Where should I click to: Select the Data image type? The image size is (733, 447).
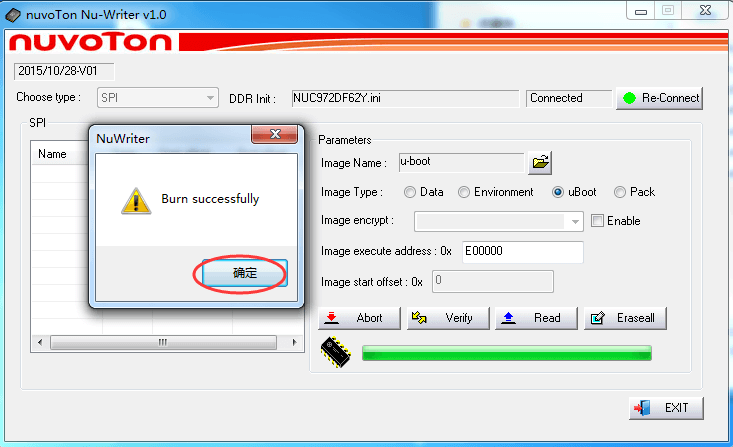pos(410,192)
